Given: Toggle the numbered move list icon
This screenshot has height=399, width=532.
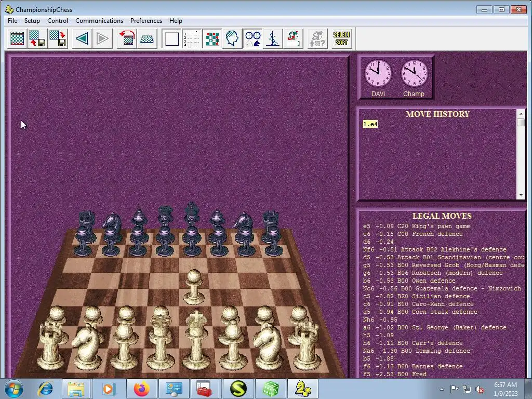Looking at the screenshot, I should point(192,38).
